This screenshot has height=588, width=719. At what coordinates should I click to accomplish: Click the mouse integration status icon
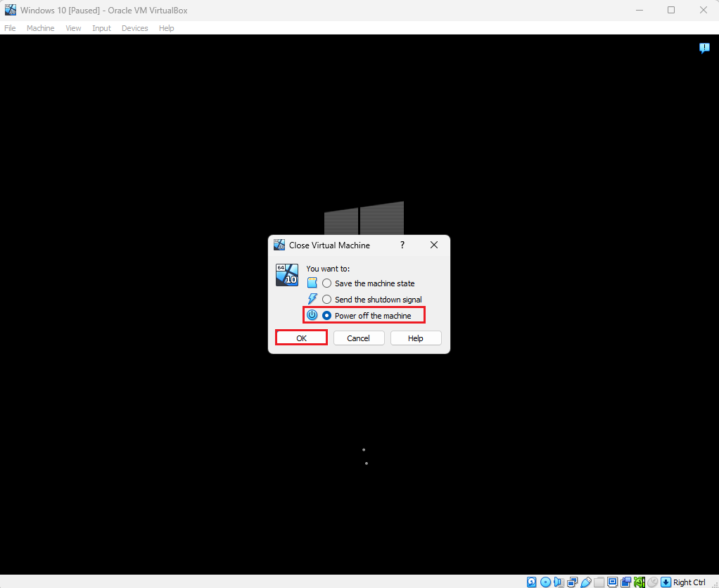click(x=652, y=582)
